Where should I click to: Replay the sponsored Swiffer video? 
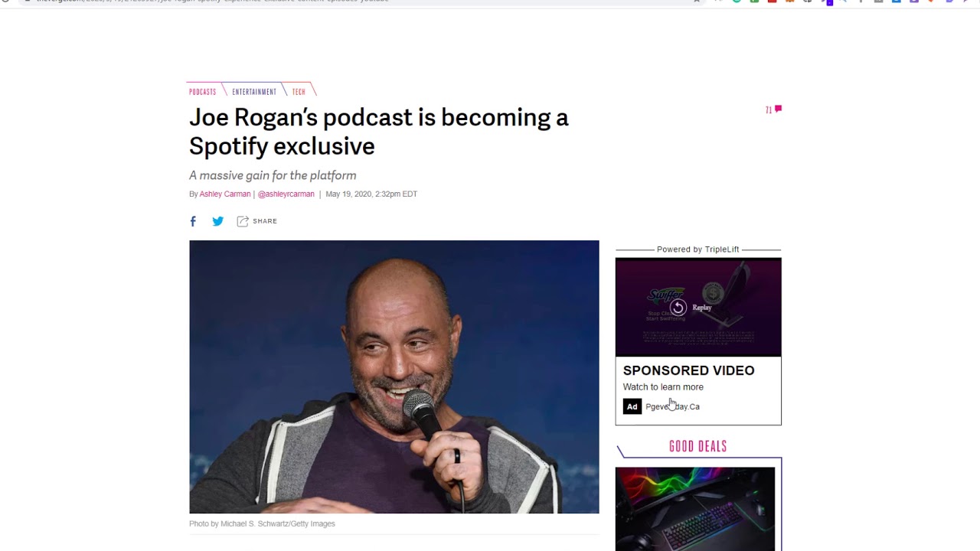[x=678, y=308]
